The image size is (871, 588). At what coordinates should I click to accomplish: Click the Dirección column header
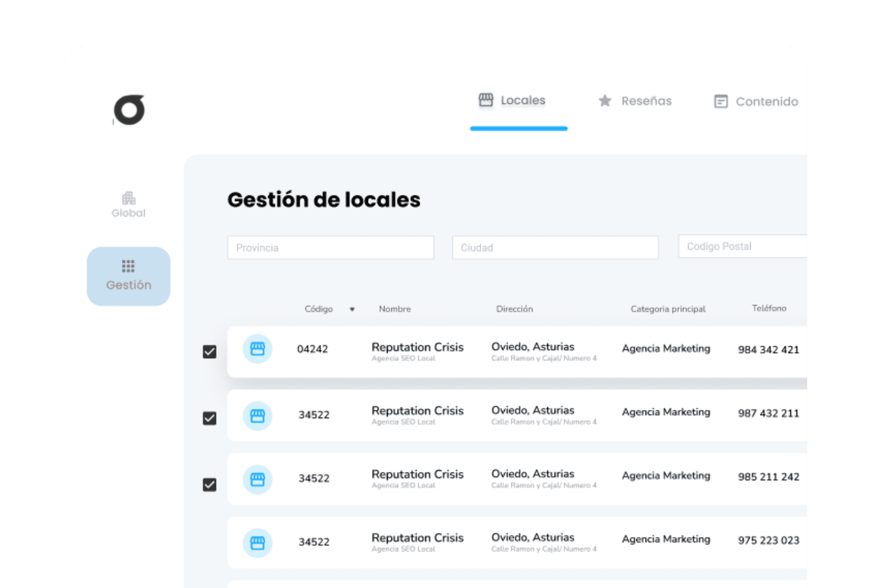click(514, 309)
